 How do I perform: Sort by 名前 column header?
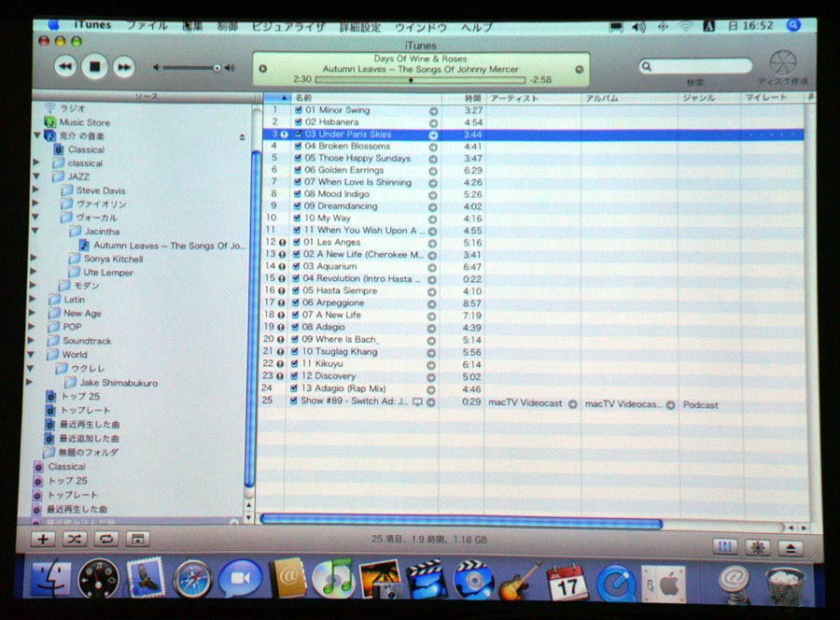[365, 98]
